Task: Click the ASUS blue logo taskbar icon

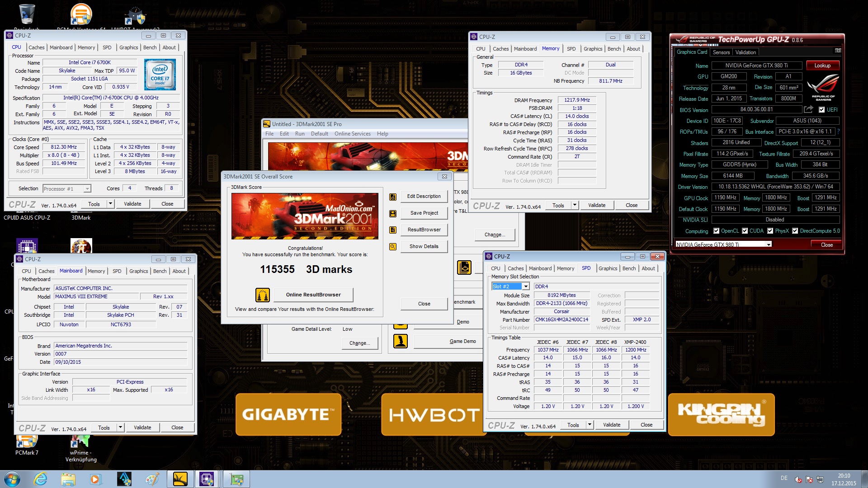Action: (124, 479)
